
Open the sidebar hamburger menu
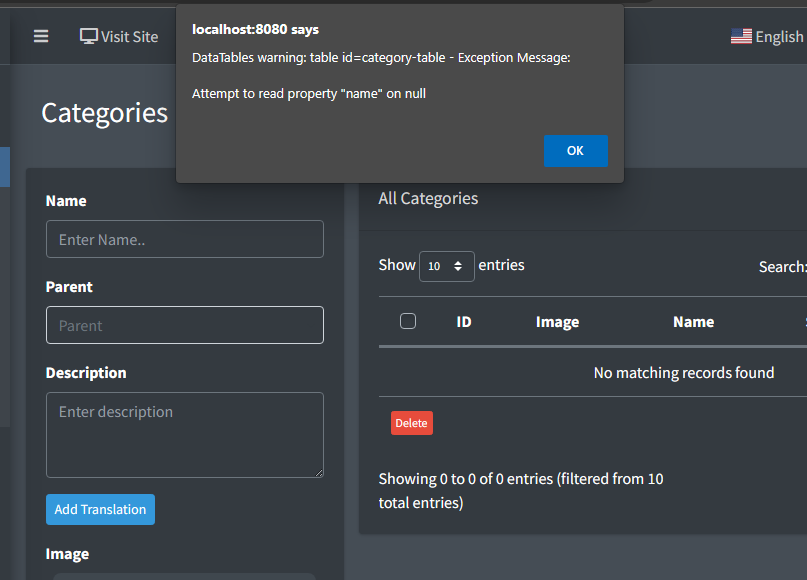coord(40,36)
